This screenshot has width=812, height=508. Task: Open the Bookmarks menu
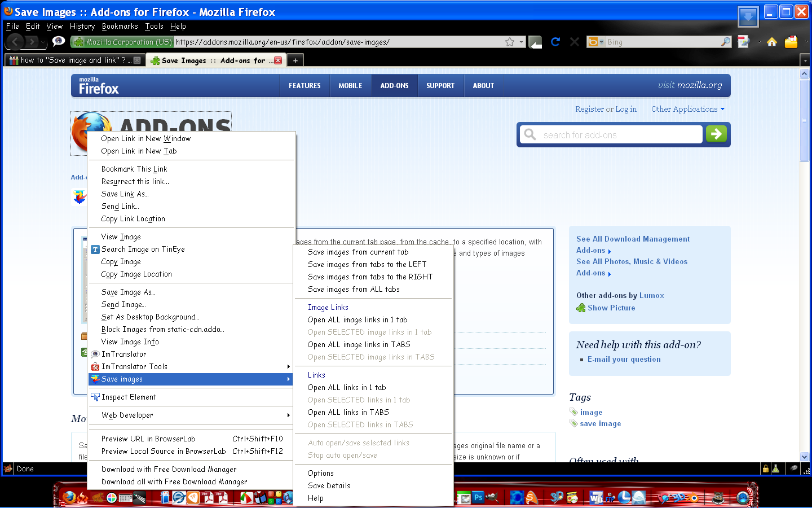tap(120, 26)
